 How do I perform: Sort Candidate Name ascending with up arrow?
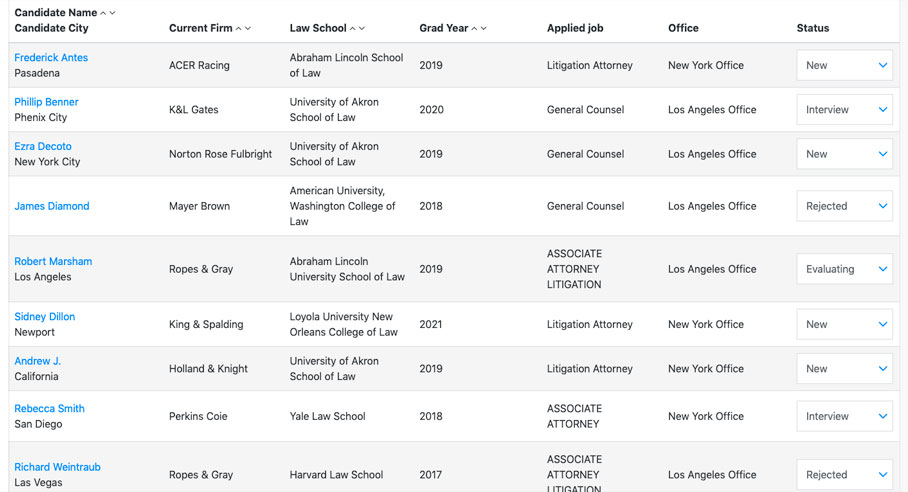[103, 13]
